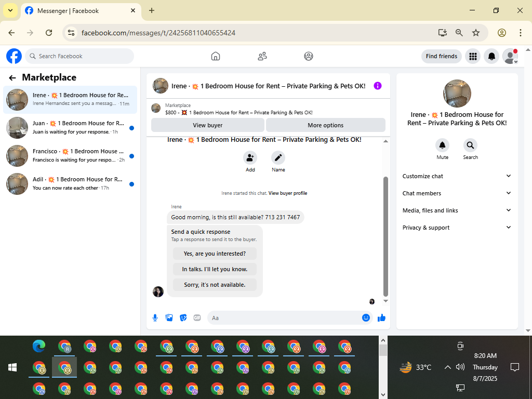The width and height of the screenshot is (532, 399).
Task: Bookmark this page with star icon
Action: pos(476,33)
